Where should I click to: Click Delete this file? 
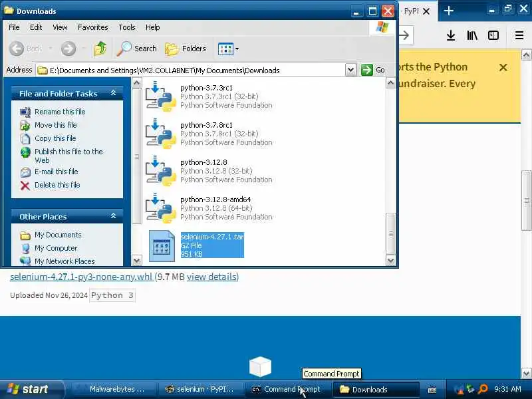tap(57, 185)
